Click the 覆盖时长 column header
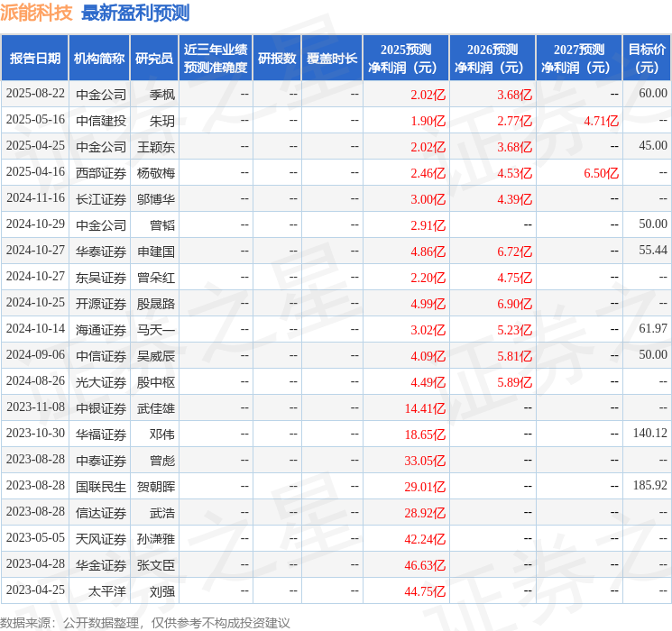This screenshot has height=631, width=672. click(332, 59)
